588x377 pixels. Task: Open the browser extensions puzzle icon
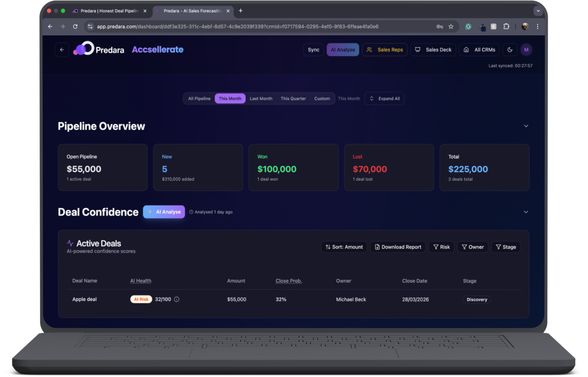coord(506,26)
